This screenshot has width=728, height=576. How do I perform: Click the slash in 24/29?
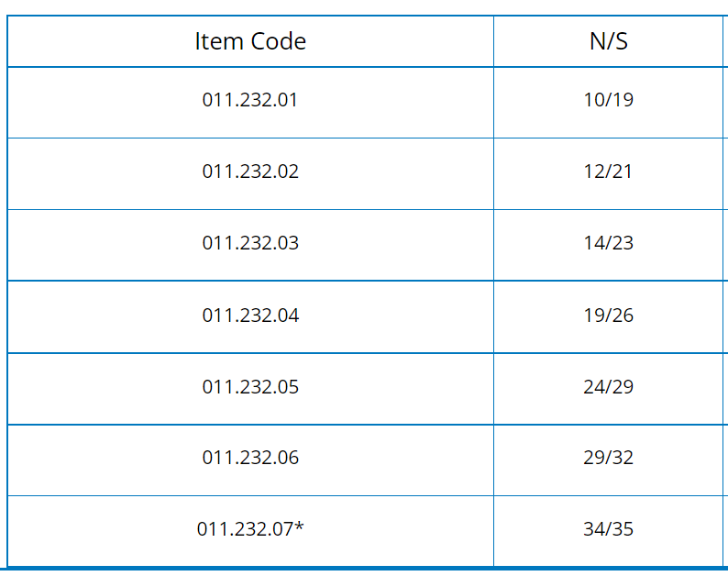click(x=608, y=387)
